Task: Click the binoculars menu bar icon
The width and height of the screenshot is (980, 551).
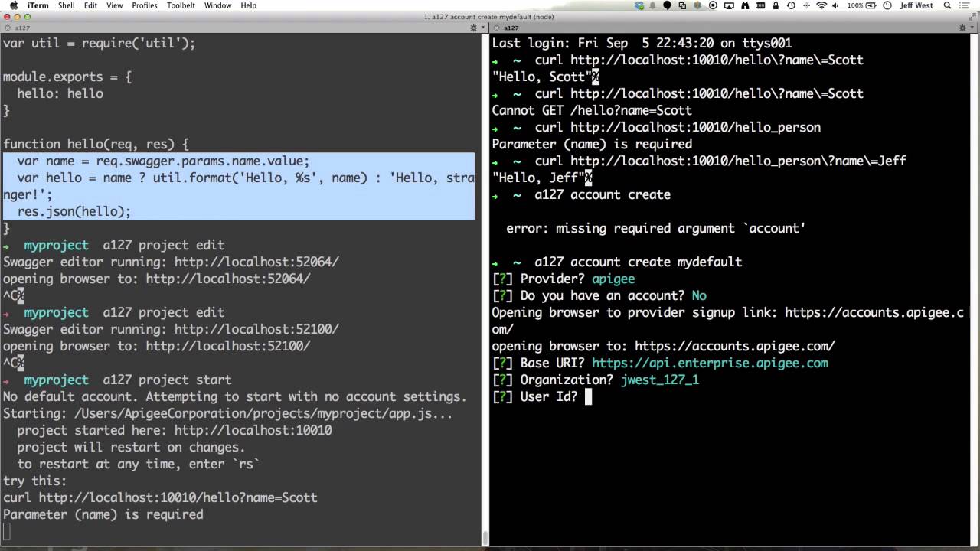Action: 745,5
